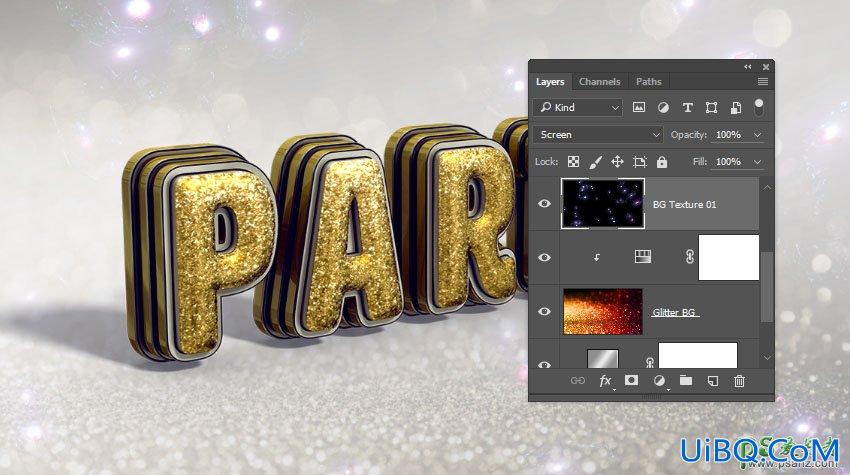Viewport: 850px width, 475px height.
Task: Filter layers by type layers icon
Action: 687,107
